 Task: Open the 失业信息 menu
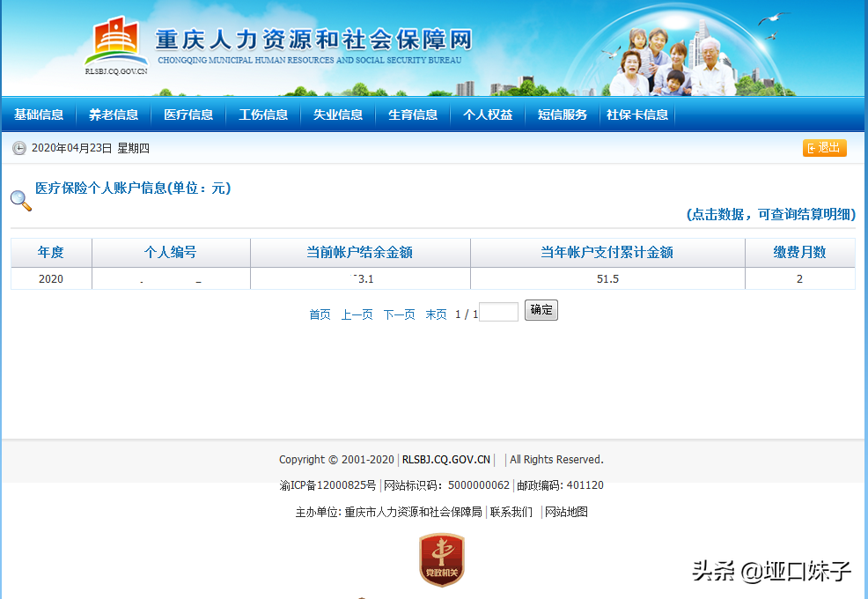click(338, 115)
